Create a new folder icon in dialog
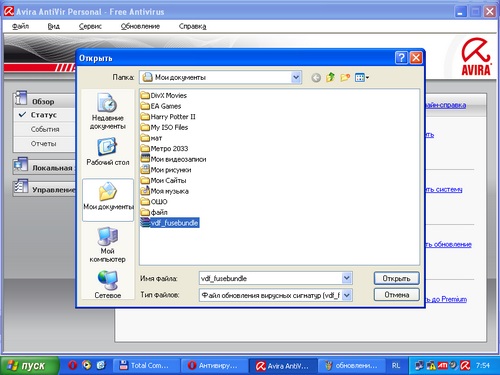Screen dimensions: 500x375 tap(345, 78)
